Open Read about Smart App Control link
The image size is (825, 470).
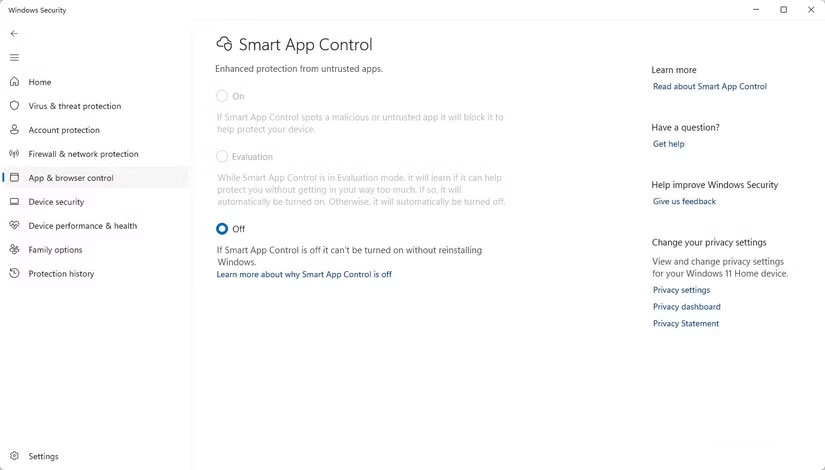click(x=709, y=87)
